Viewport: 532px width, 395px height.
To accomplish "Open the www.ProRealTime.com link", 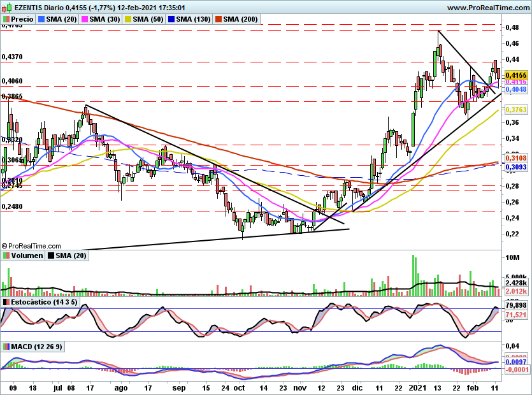I will tap(487, 7).
